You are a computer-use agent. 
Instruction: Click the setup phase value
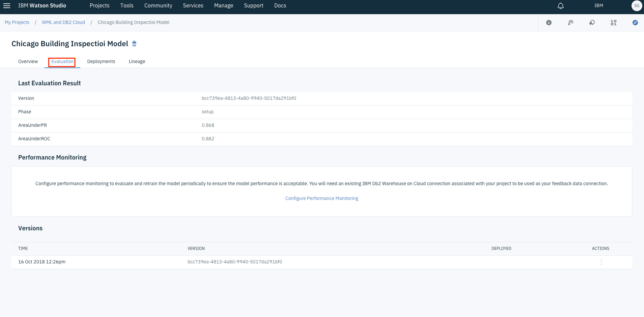[x=207, y=112]
